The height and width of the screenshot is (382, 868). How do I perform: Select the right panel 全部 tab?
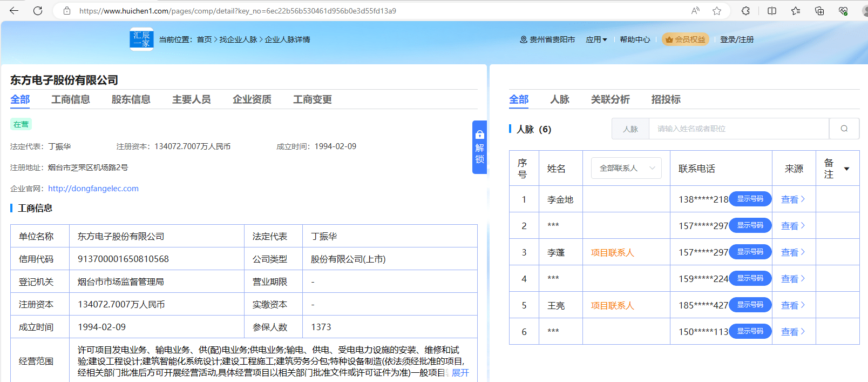[519, 99]
